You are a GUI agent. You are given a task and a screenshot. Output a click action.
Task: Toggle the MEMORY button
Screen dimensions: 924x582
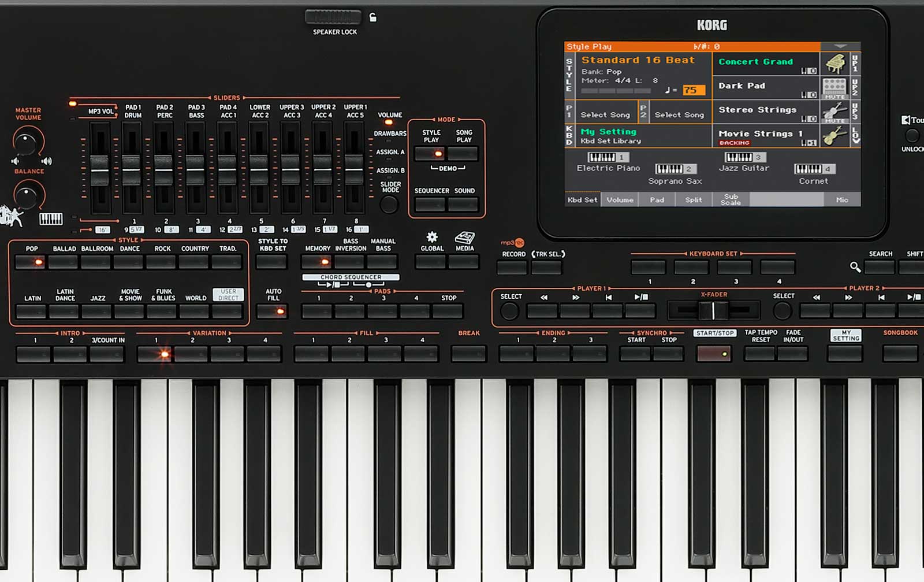[316, 262]
